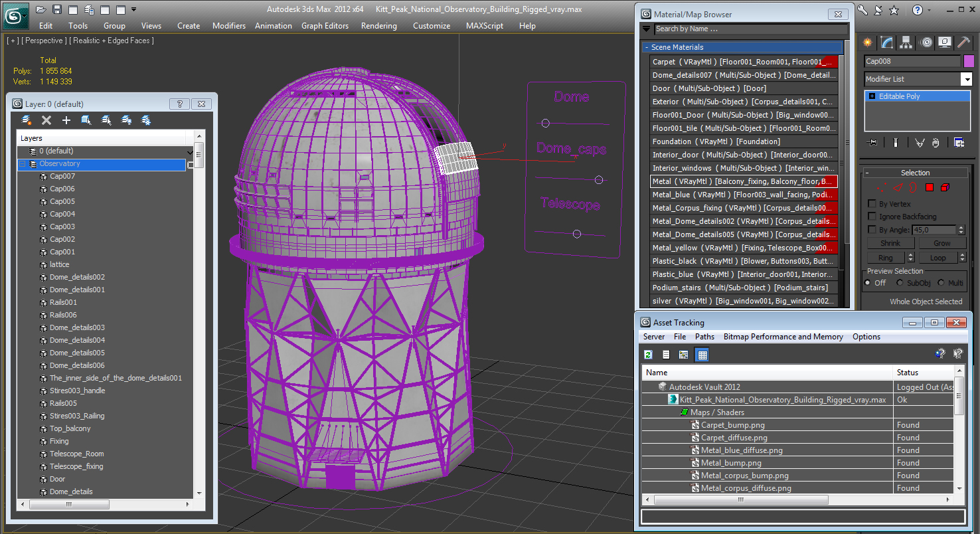The image size is (980, 534).
Task: Click the Status Log icon in Asset Tracking
Action: pos(666,355)
